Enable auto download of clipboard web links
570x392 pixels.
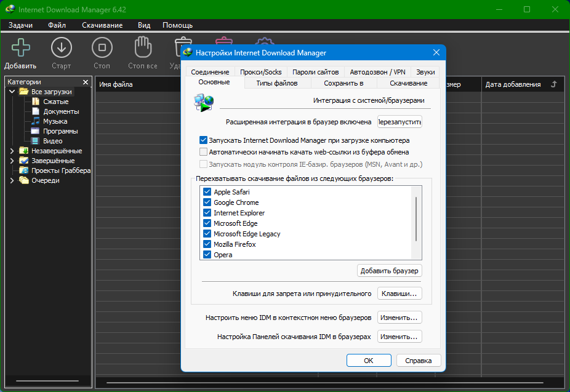[x=204, y=151]
